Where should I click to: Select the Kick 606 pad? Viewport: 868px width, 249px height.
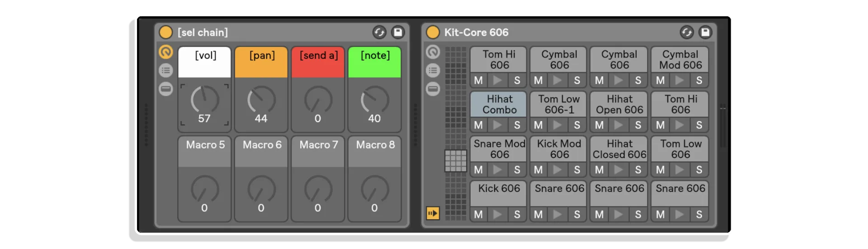499,194
